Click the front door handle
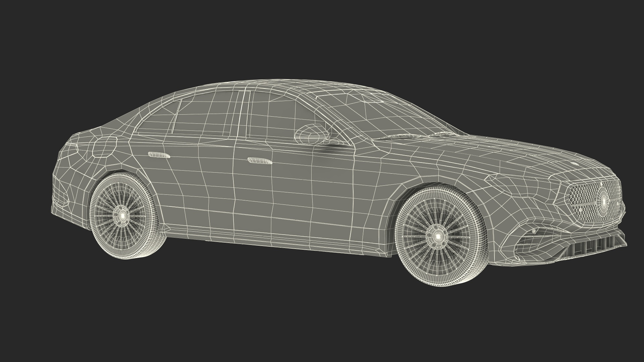Viewport: 644px width, 362px height. pyautogui.click(x=259, y=161)
